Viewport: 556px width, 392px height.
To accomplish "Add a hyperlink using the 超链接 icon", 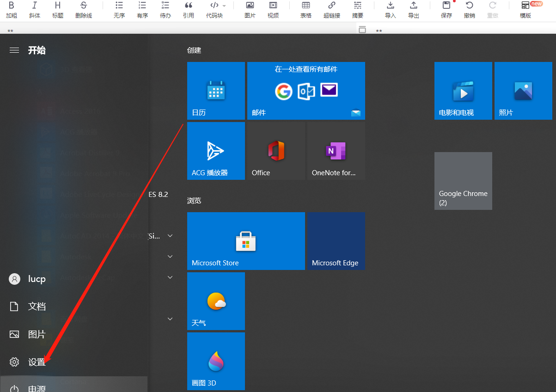I will (332, 10).
